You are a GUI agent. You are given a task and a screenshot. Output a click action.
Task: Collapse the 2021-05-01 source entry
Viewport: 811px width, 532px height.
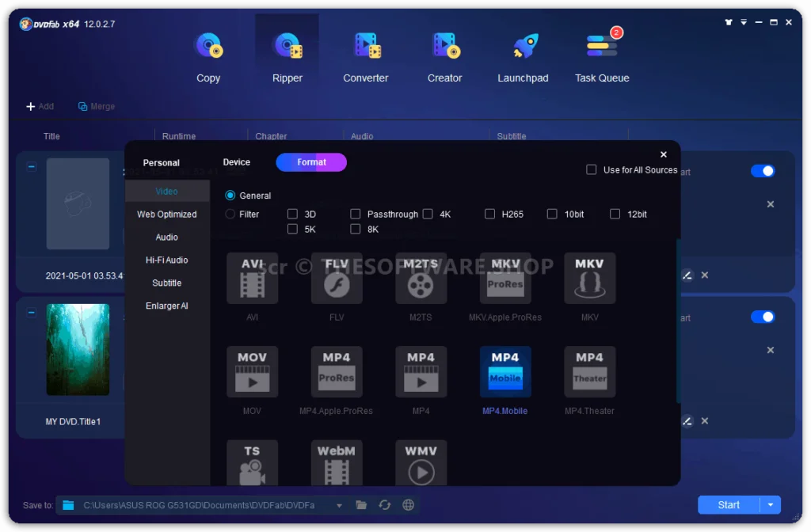[x=32, y=167]
